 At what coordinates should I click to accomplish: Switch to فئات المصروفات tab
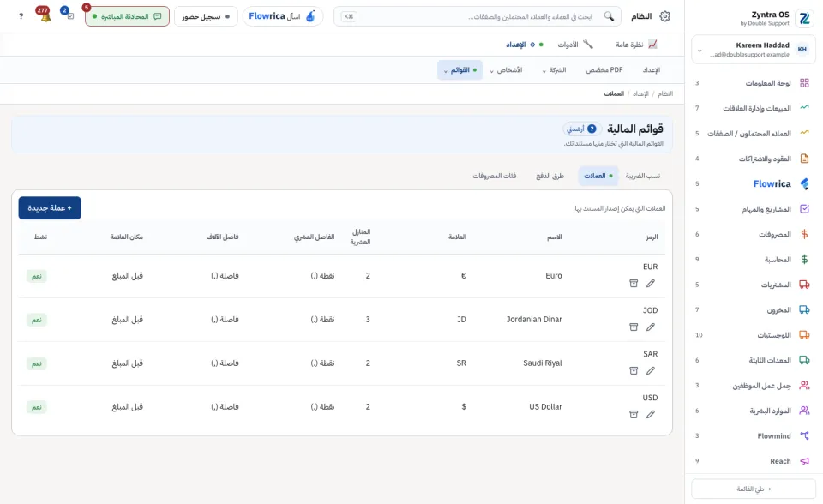point(494,176)
